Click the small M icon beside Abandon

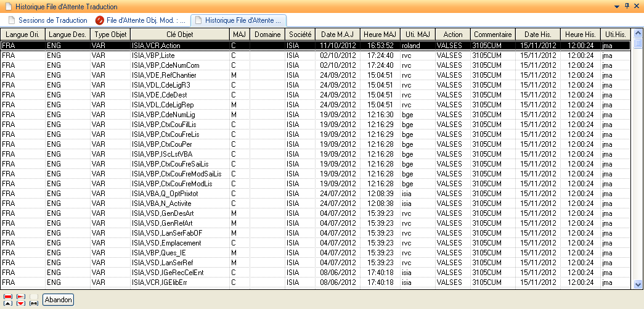coord(34,303)
